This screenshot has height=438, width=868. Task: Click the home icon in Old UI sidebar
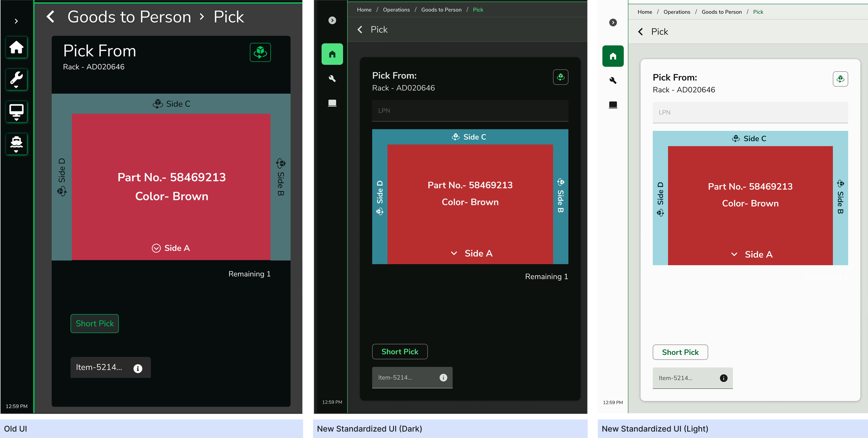[x=16, y=47]
